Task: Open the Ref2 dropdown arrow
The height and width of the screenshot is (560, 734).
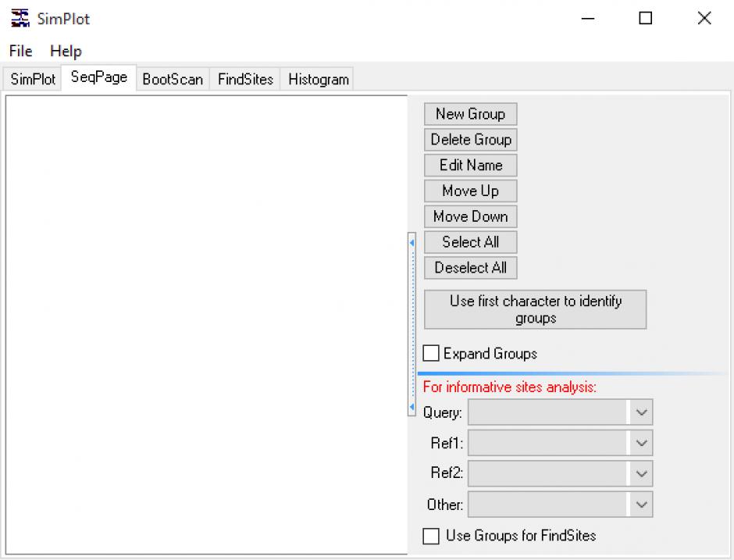Action: pos(641,473)
